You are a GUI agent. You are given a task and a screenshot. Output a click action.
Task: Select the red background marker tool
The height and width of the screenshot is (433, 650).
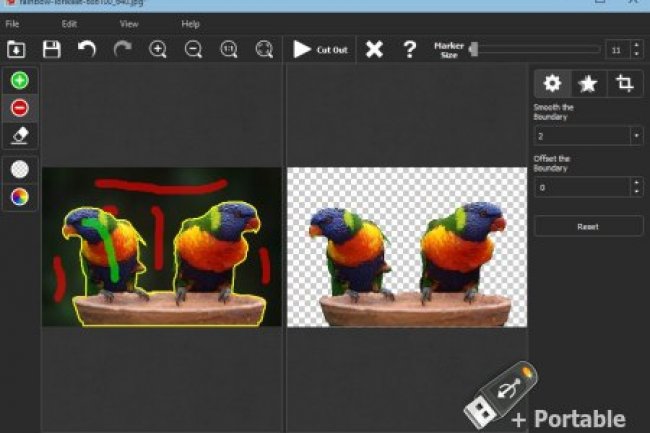pyautogui.click(x=19, y=108)
